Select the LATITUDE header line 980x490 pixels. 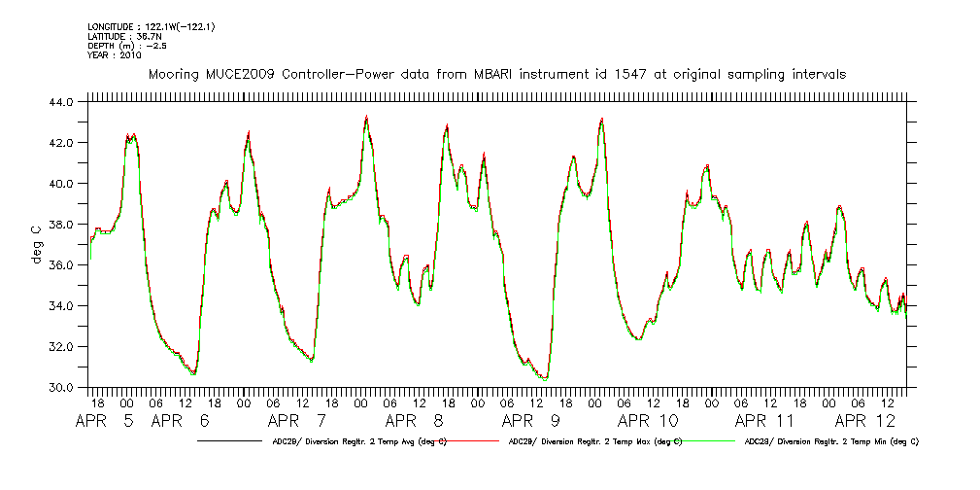point(124,35)
